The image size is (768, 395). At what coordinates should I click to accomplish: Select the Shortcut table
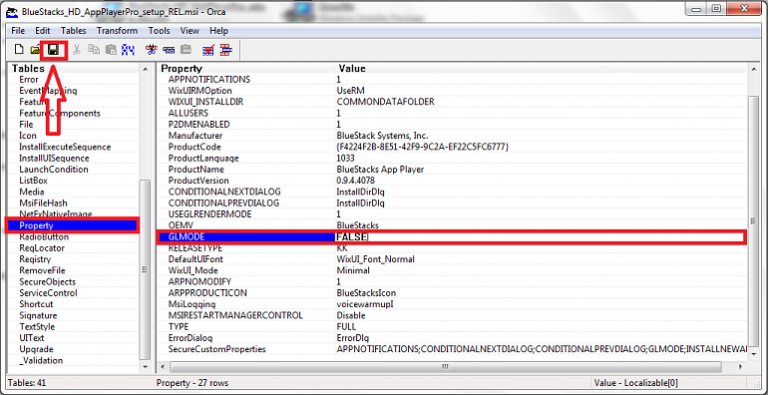point(36,304)
